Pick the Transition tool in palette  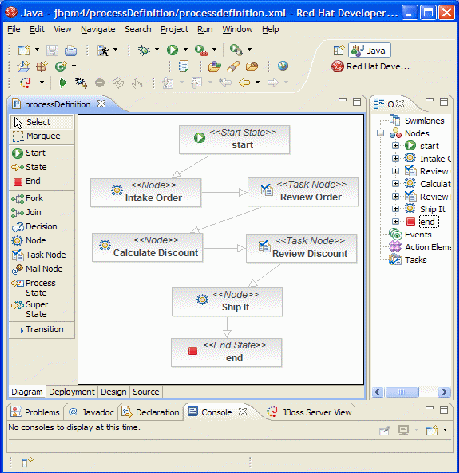pos(41,329)
